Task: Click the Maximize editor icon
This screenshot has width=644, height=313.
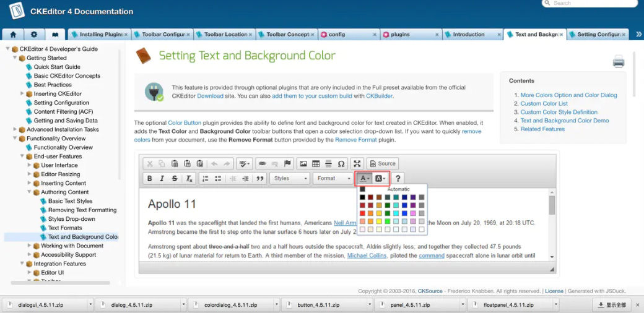Action: [x=357, y=163]
